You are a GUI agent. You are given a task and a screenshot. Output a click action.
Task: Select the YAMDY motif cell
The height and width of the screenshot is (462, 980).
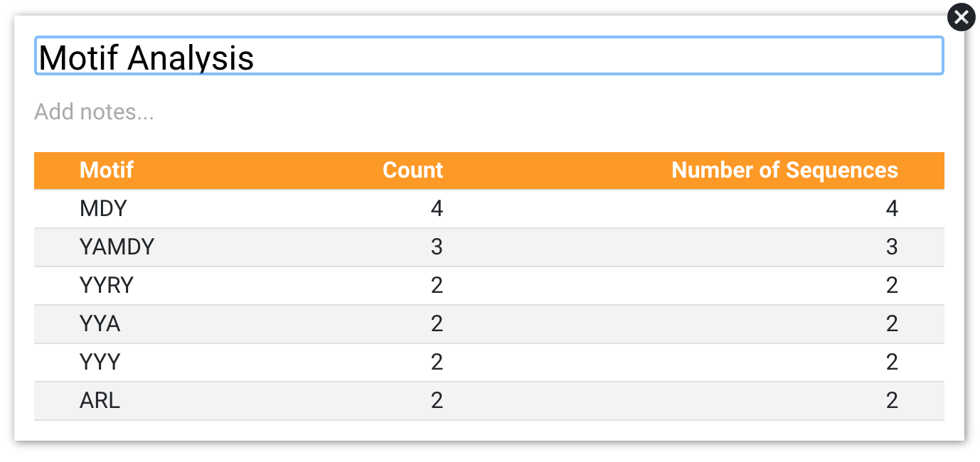117,247
